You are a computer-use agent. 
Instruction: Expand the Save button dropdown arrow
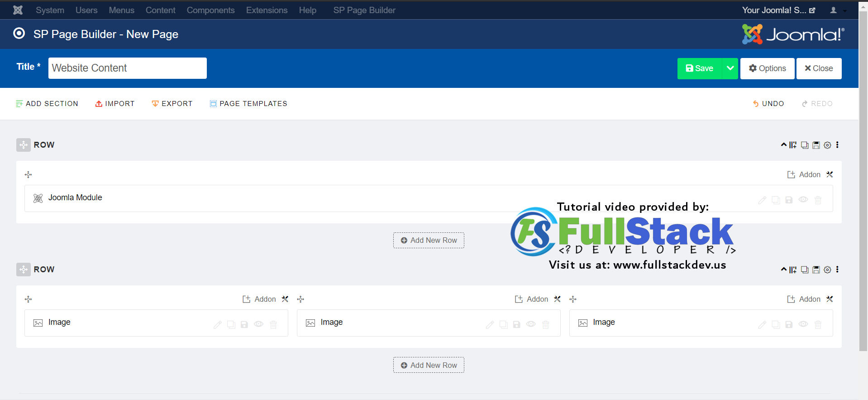(x=730, y=68)
